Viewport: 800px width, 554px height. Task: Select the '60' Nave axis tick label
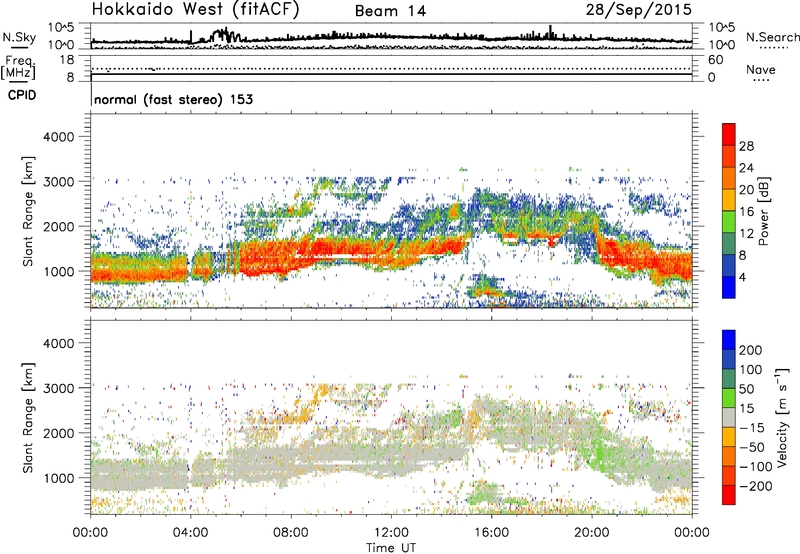pyautogui.click(x=715, y=60)
